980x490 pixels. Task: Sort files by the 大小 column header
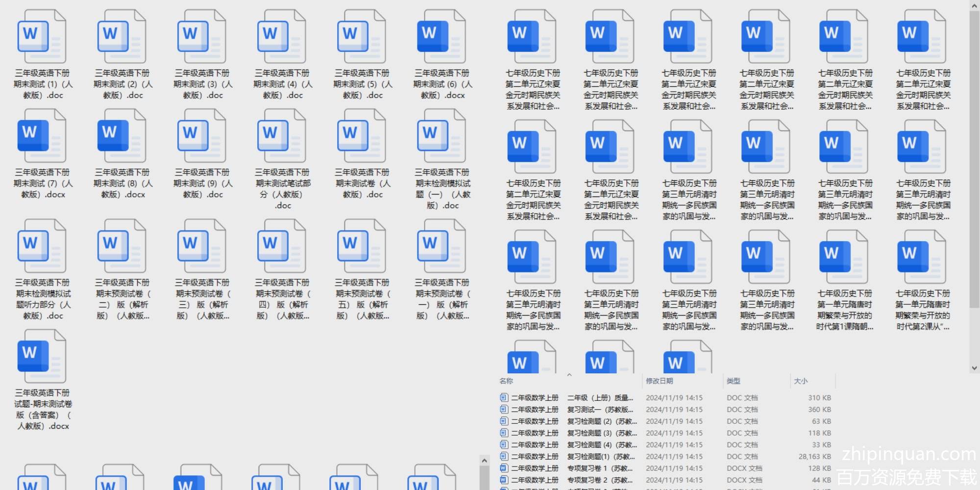point(801,381)
